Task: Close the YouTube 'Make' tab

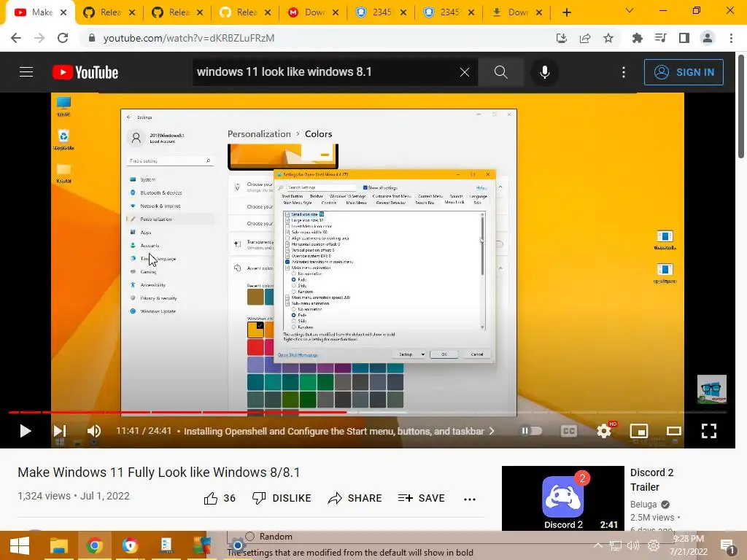Action: 63,12
